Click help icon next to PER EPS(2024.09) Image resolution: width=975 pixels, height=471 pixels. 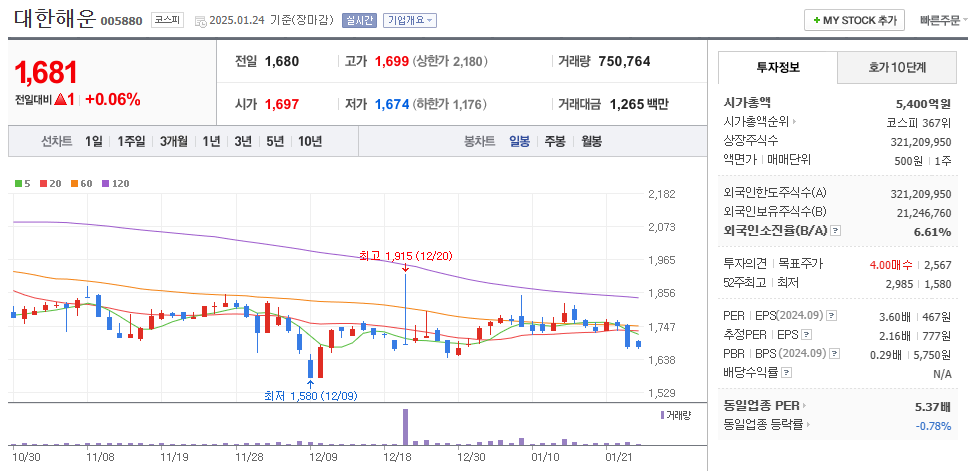tap(833, 316)
